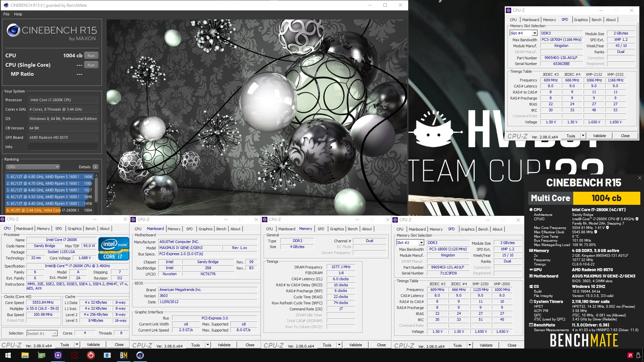Click the Core Speed value 5553.84 MHz
Viewport: 644px width, 362px height.
tap(43, 303)
